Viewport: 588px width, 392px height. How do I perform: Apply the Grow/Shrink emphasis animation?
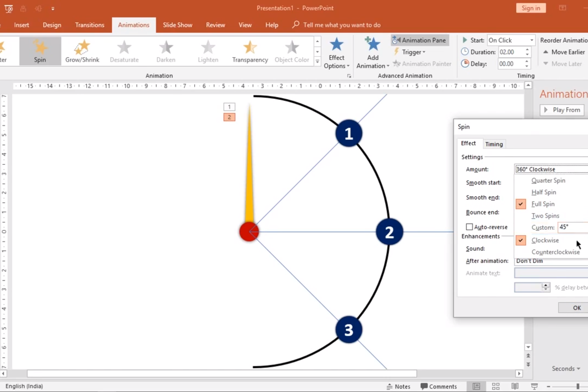pos(82,51)
